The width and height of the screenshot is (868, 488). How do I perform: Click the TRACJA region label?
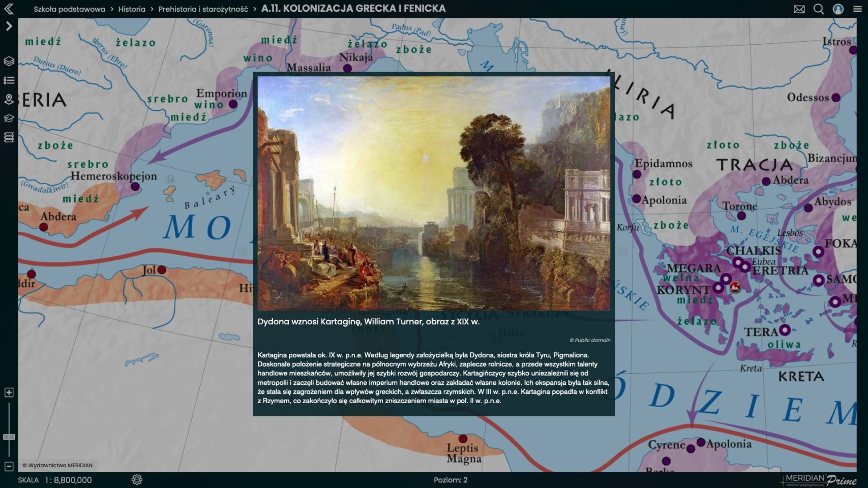click(755, 165)
